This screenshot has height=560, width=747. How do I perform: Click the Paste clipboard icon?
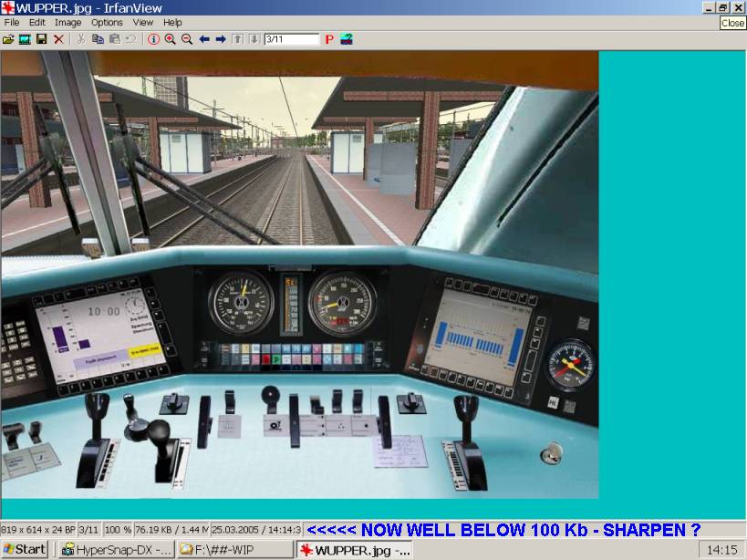pos(115,39)
